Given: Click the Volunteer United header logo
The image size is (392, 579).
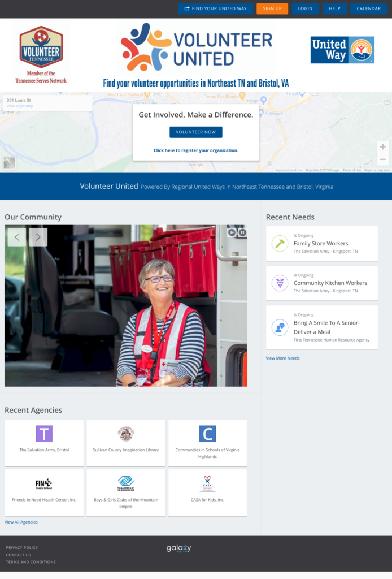Looking at the screenshot, I should [197, 47].
